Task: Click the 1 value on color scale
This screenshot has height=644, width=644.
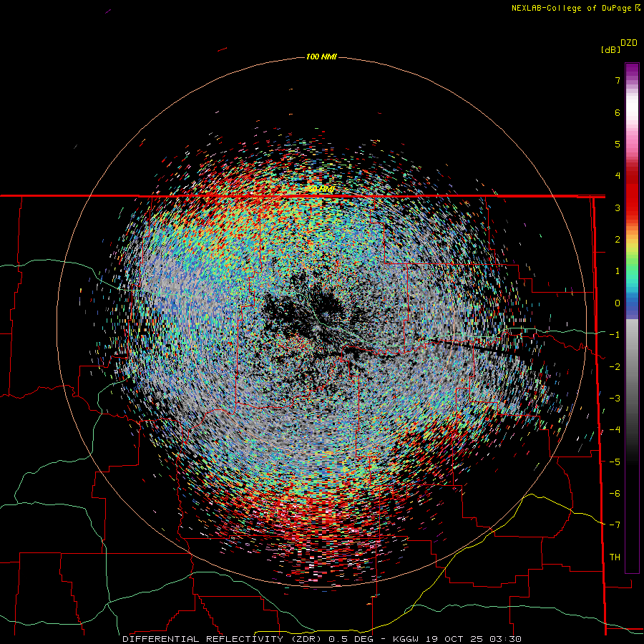Action: pos(618,271)
